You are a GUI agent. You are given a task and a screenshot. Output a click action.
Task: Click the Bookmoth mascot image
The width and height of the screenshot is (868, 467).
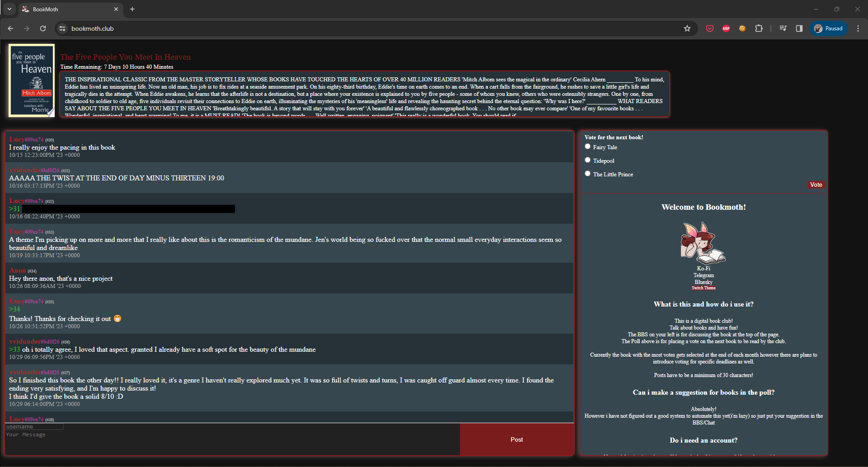pos(703,243)
